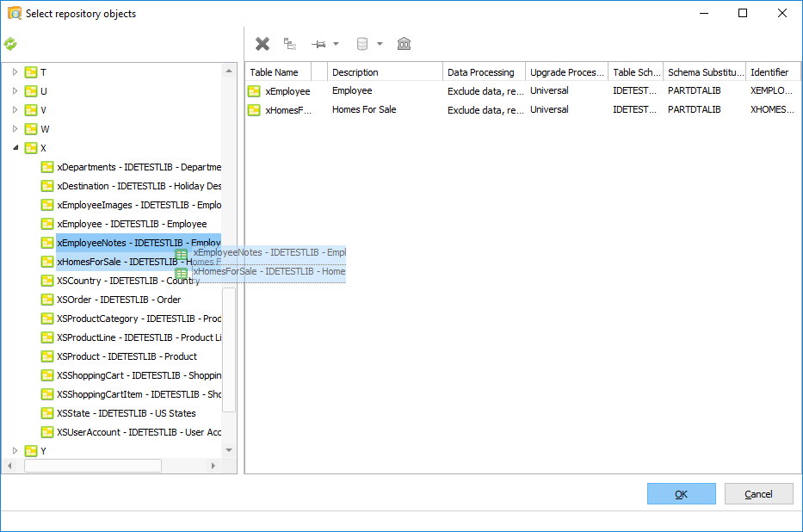Click horizontal scrollbar right arrow in tree
Screen dimensions: 803x532
coord(213,466)
